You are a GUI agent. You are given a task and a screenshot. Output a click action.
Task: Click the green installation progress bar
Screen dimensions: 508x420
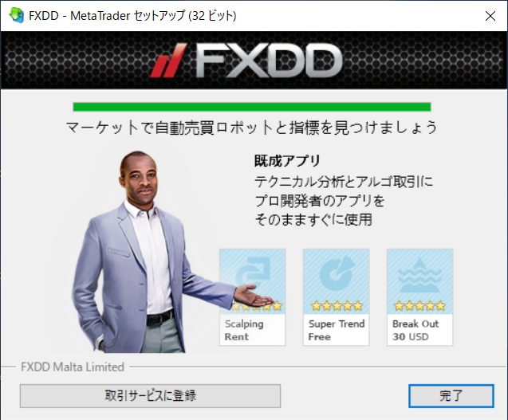pos(252,107)
